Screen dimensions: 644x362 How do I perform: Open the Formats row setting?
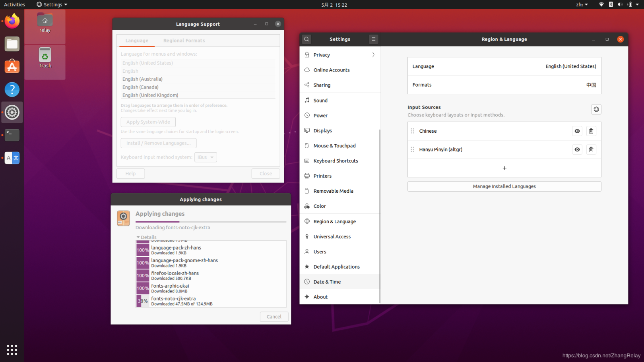tap(504, 85)
